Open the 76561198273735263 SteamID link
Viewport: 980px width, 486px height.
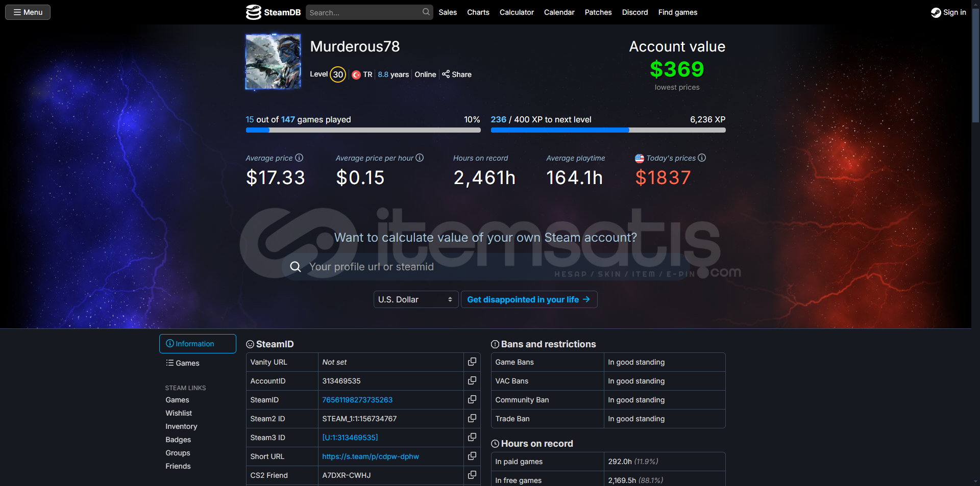tap(357, 400)
